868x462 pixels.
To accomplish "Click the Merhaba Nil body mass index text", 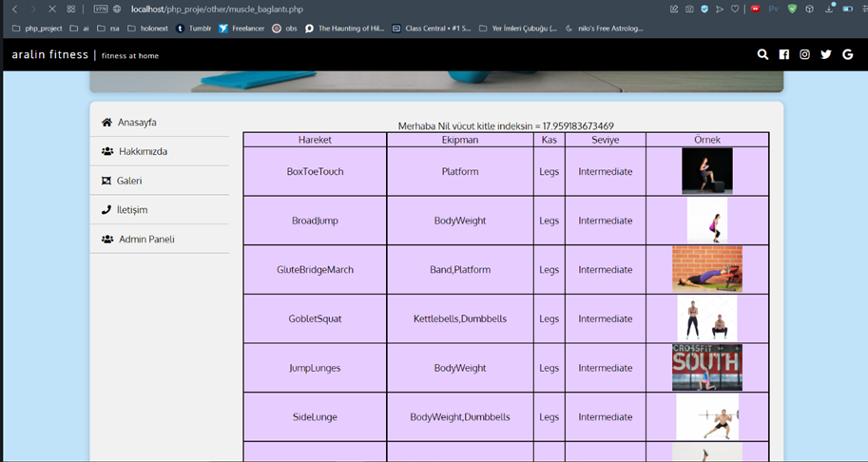I will coord(506,126).
